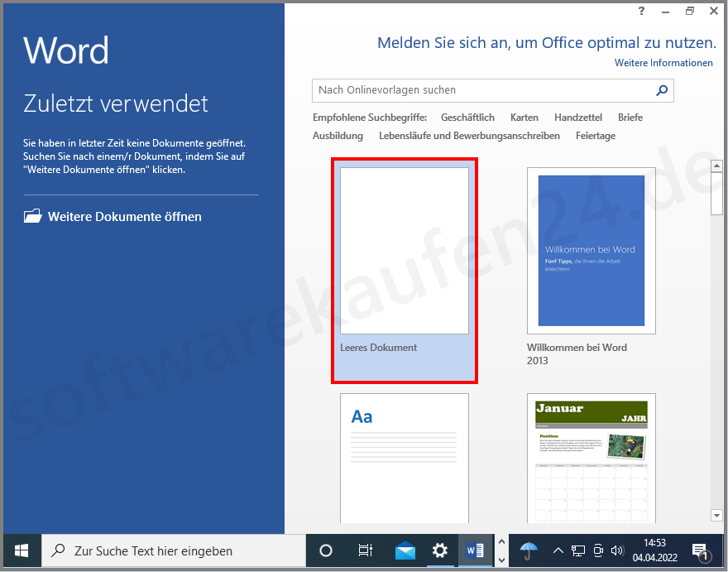Click the Willkommen bei Word 2013 caption

(577, 354)
